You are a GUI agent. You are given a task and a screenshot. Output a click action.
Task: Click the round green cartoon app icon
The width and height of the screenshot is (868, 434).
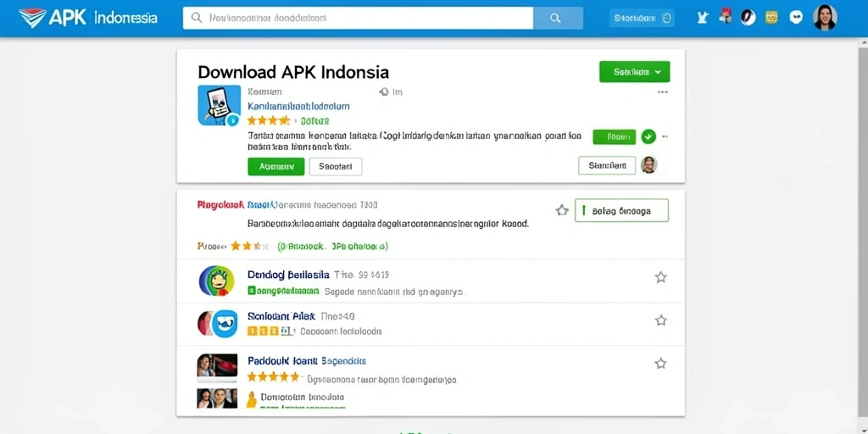click(216, 281)
